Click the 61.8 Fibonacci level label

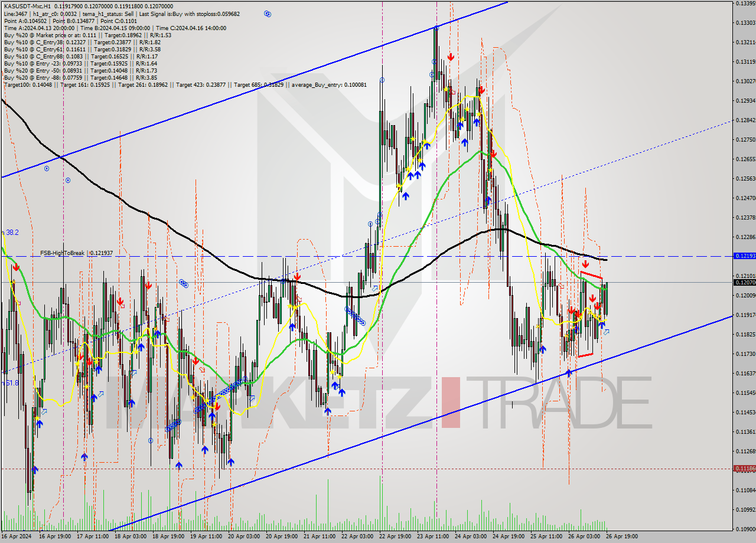12,383
